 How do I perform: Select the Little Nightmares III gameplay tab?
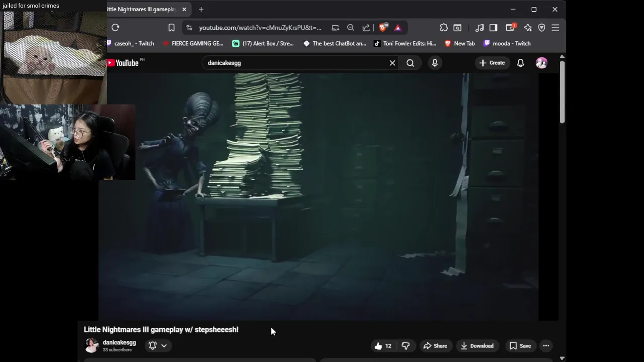[x=141, y=9]
